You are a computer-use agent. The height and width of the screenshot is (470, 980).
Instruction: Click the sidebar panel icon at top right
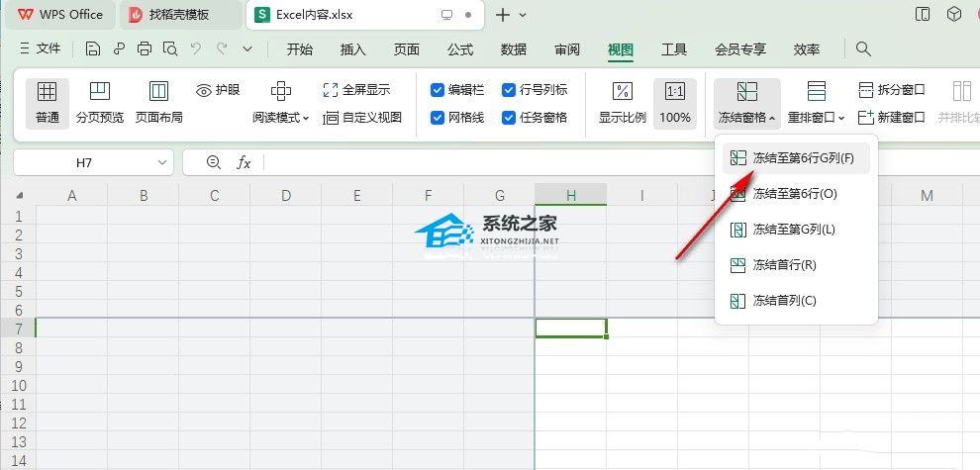point(923,15)
